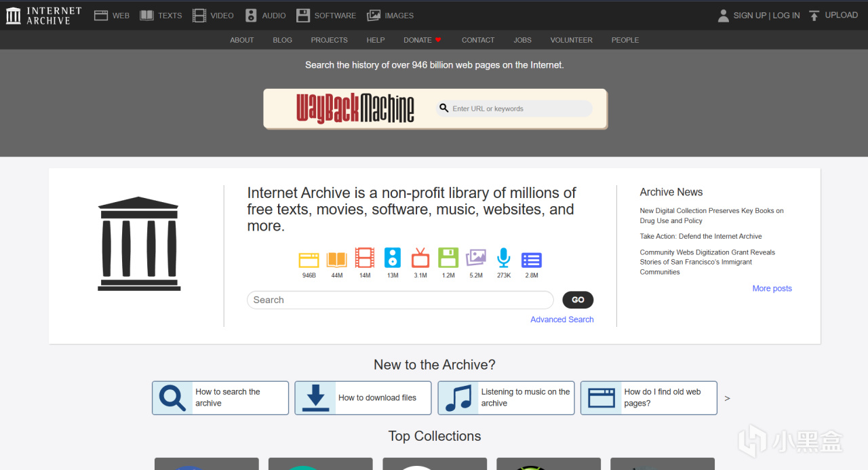Open Listening to music on the archive card

(506, 398)
